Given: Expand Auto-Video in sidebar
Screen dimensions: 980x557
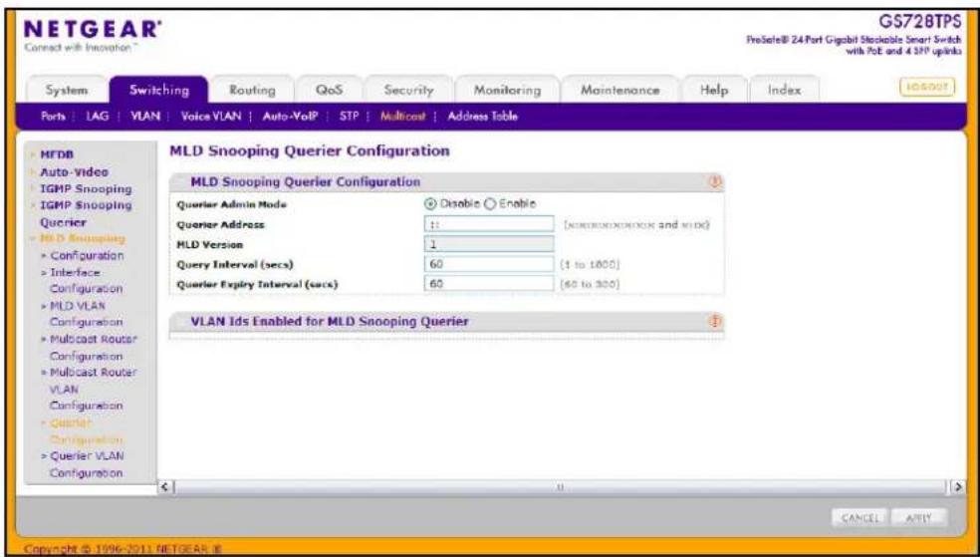Looking at the screenshot, I should coord(74,172).
